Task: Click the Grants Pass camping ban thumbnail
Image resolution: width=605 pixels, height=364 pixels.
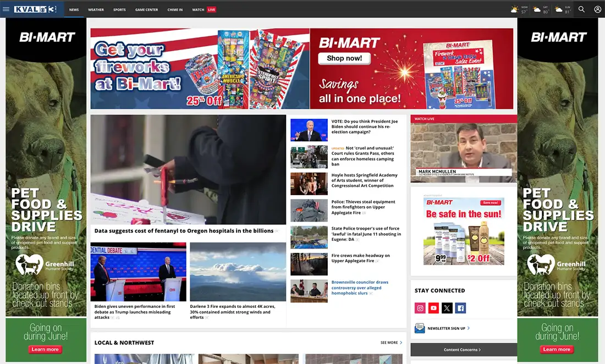Action: [x=309, y=157]
